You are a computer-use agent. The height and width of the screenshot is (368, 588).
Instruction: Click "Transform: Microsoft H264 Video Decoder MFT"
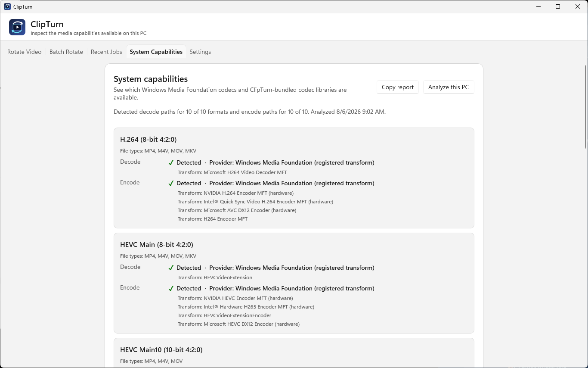point(232,172)
